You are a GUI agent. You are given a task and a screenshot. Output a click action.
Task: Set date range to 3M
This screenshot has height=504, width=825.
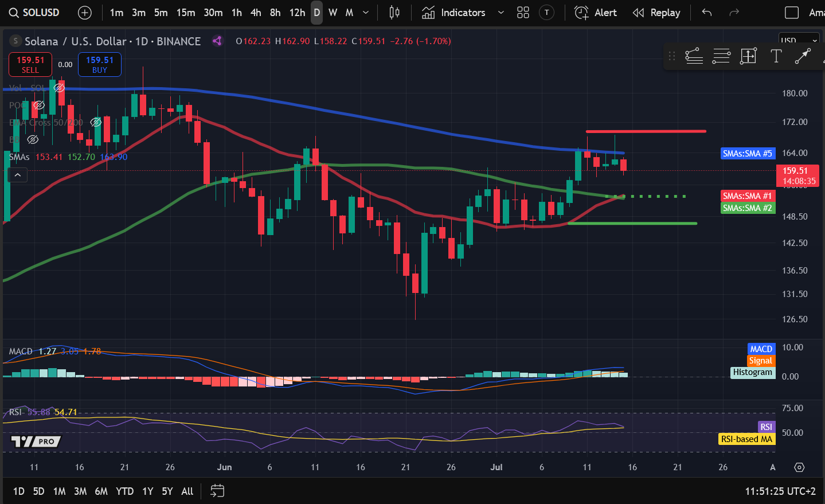80,491
